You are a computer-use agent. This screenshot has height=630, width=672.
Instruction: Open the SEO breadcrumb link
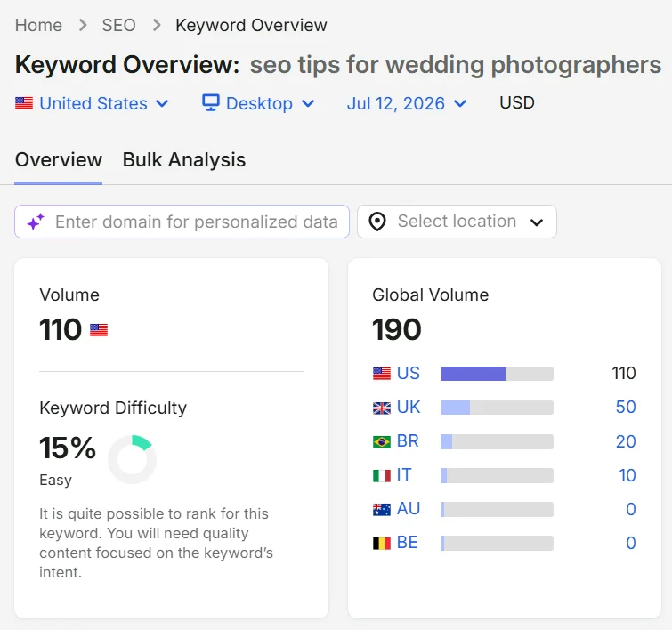coord(118,25)
